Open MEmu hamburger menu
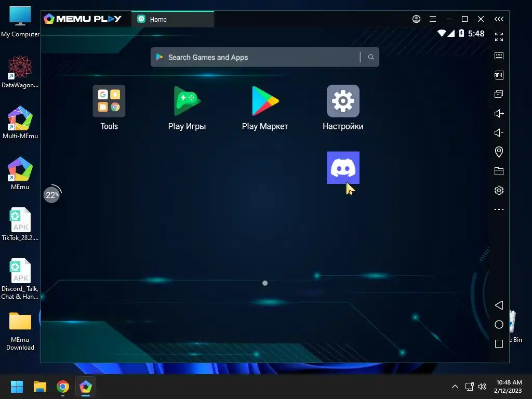This screenshot has height=399, width=532. [x=433, y=19]
